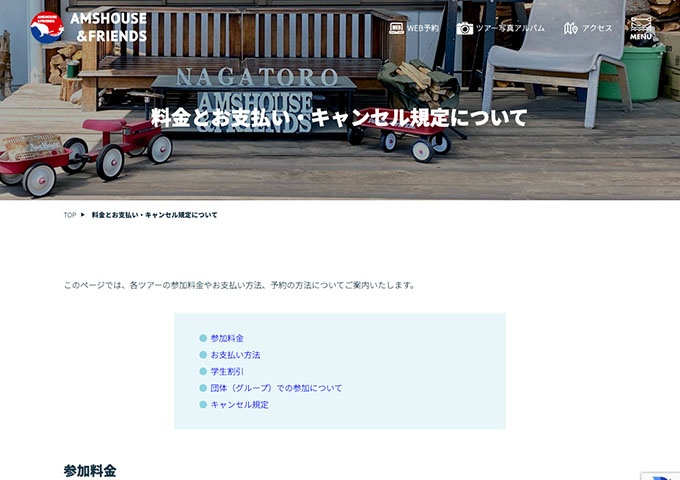Image resolution: width=680 pixels, height=480 pixels.
Task: Click the TOP breadcrumb link
Action: click(70, 215)
